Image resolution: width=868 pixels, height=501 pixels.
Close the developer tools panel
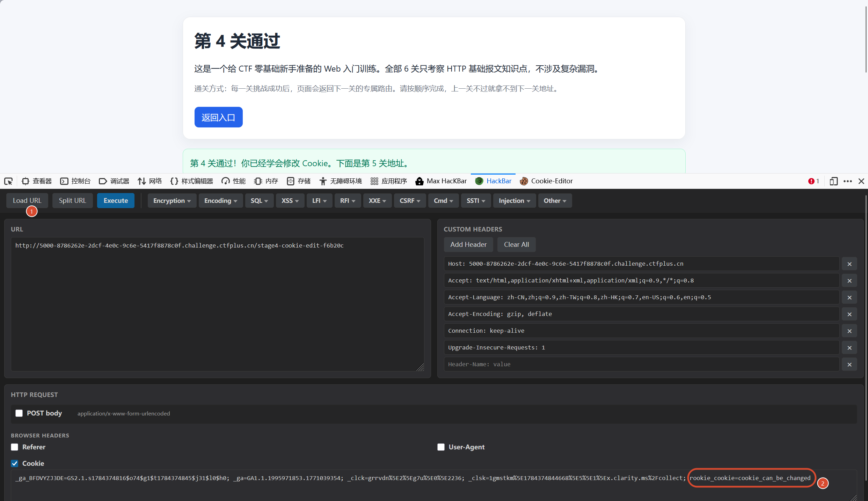861,181
